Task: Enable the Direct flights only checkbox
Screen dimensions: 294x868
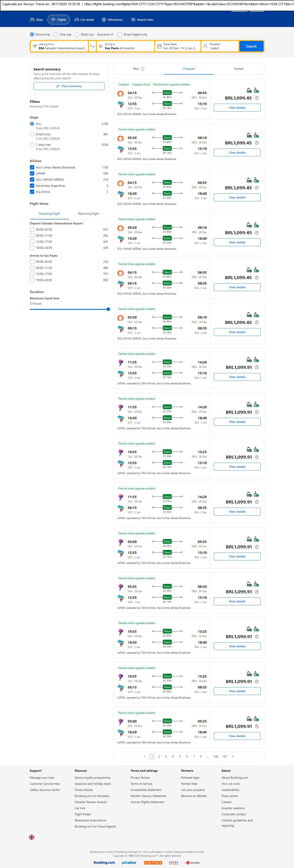Action: [120, 34]
